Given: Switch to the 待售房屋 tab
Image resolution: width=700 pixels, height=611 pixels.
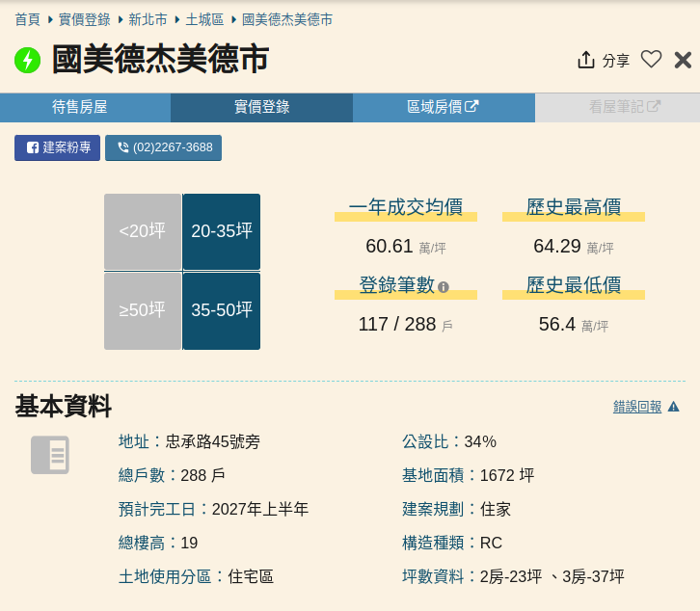Looking at the screenshot, I should pyautogui.click(x=85, y=107).
